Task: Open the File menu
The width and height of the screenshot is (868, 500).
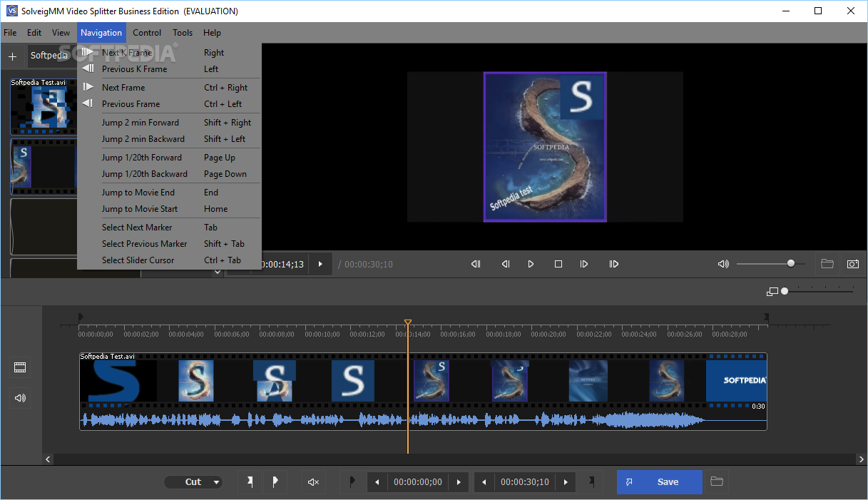Action: coord(10,33)
